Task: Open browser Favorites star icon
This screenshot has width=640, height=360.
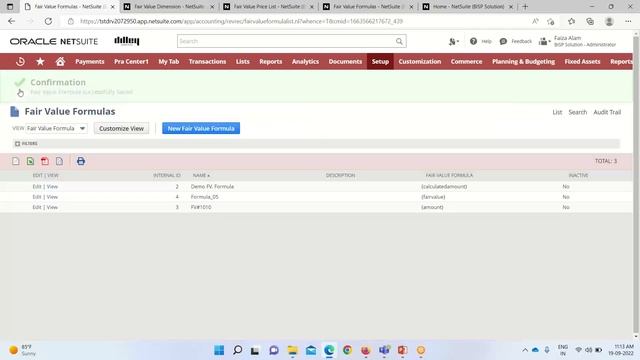Action: pyautogui.click(x=571, y=21)
